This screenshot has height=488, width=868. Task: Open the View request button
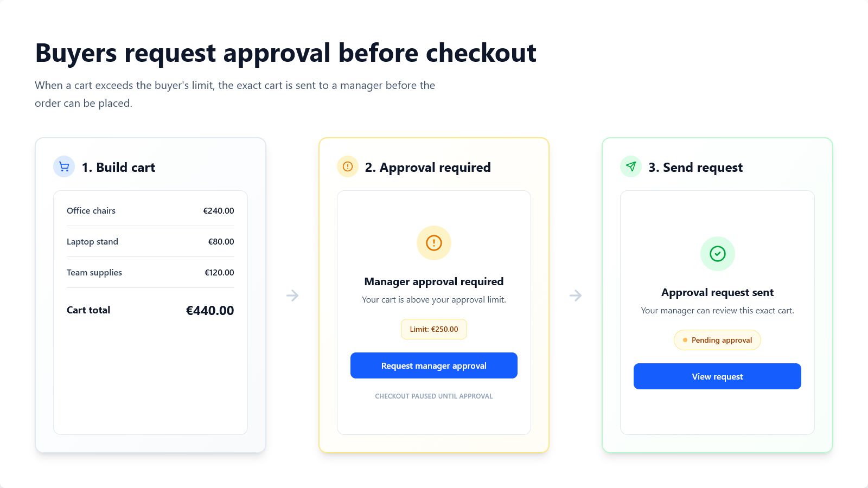[717, 376]
